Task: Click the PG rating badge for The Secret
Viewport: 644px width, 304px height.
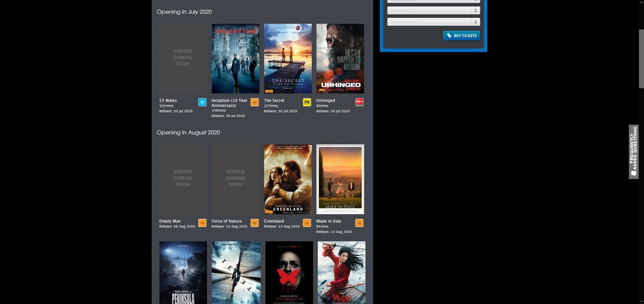Action: point(307,102)
